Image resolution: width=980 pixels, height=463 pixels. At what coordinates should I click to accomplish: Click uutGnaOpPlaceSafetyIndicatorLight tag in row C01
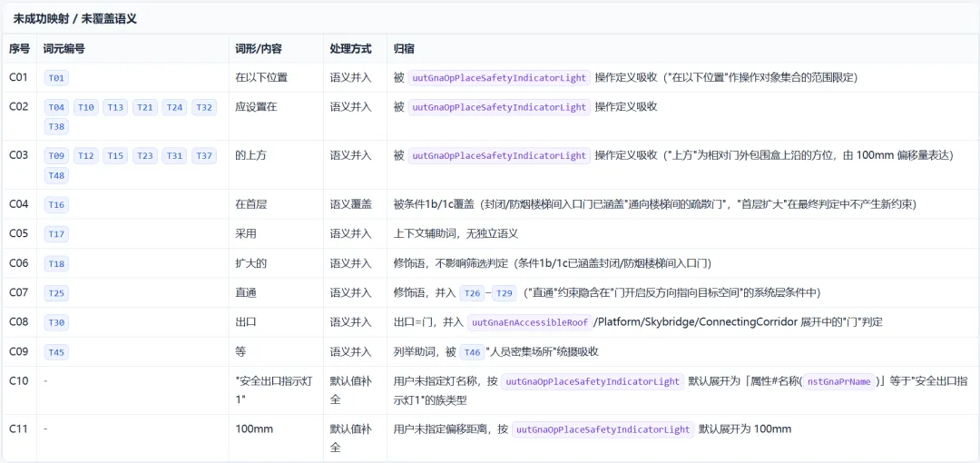tap(499, 78)
